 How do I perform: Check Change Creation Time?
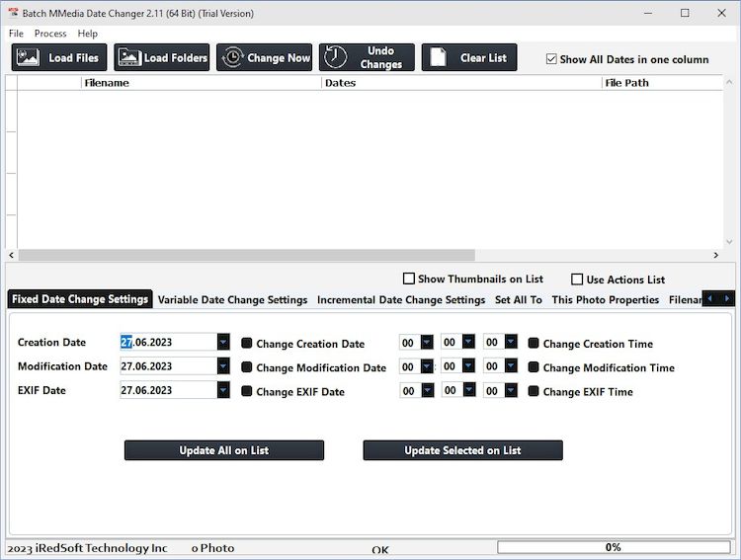click(x=534, y=343)
